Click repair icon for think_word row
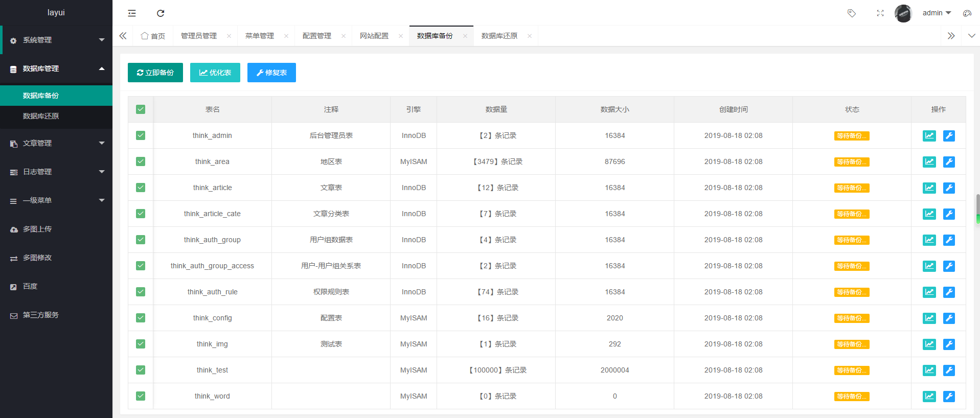The width and height of the screenshot is (980, 418). tap(949, 397)
